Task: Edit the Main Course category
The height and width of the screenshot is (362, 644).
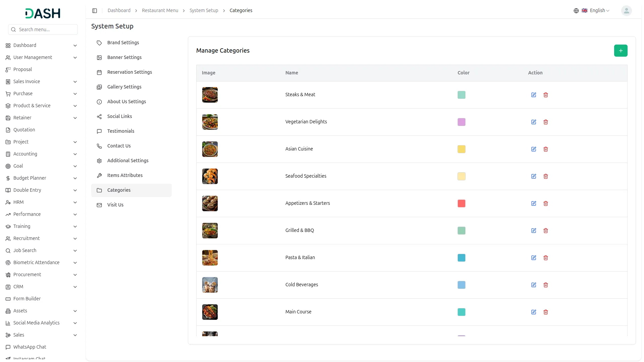Action: [x=534, y=312]
